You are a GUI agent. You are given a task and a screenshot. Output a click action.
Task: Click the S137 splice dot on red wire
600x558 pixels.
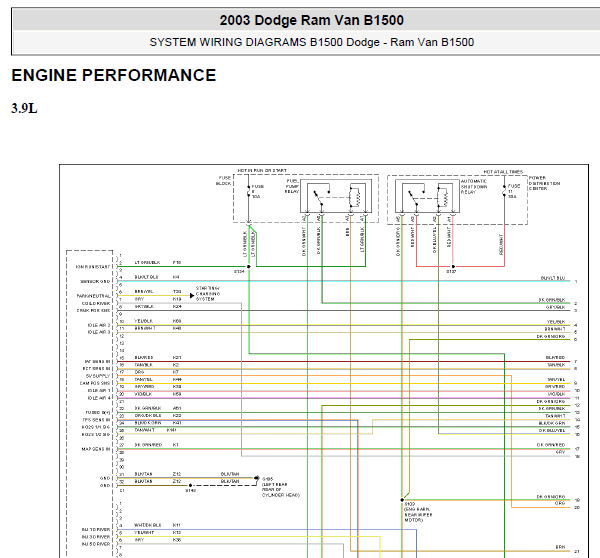[453, 266]
